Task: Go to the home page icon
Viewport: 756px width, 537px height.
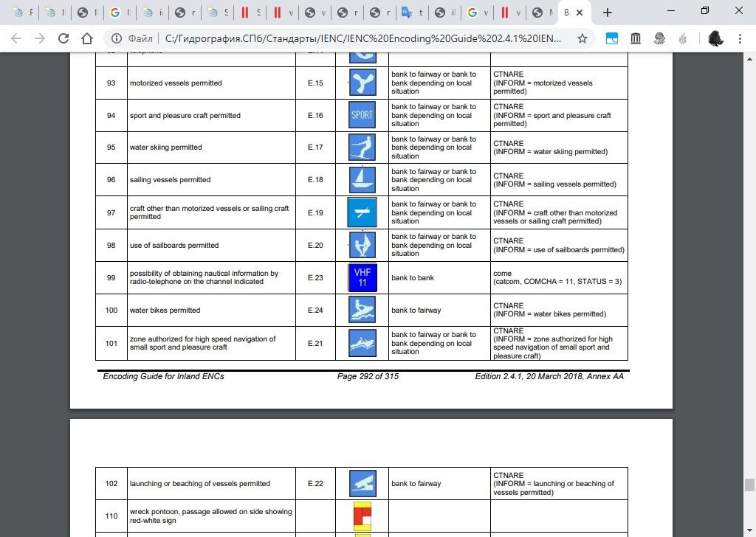Action: (87, 38)
